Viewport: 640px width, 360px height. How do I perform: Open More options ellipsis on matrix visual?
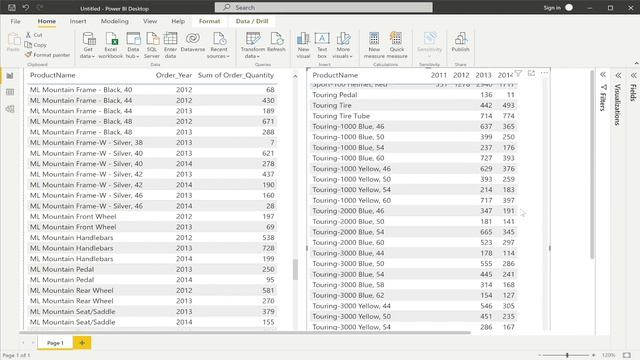544,73
